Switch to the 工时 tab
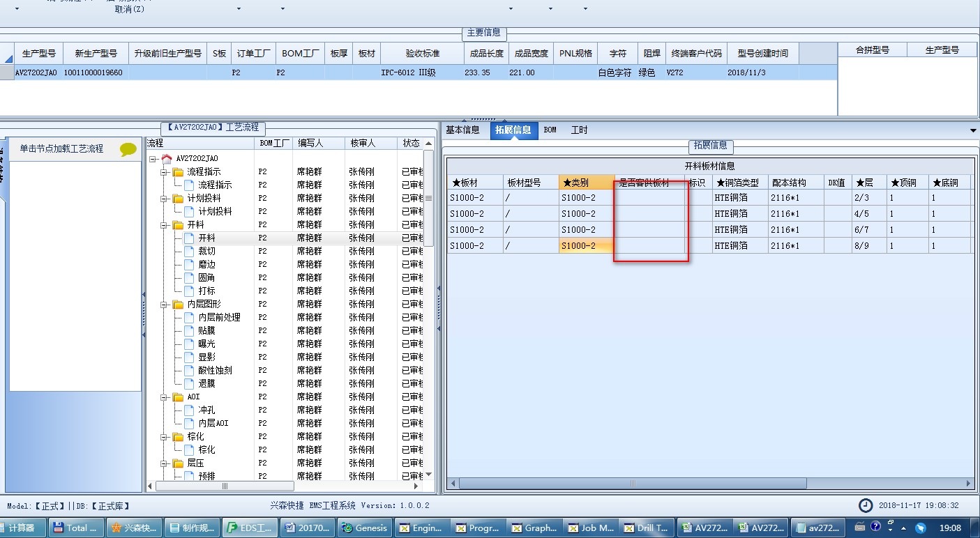980x538 pixels. coord(579,130)
